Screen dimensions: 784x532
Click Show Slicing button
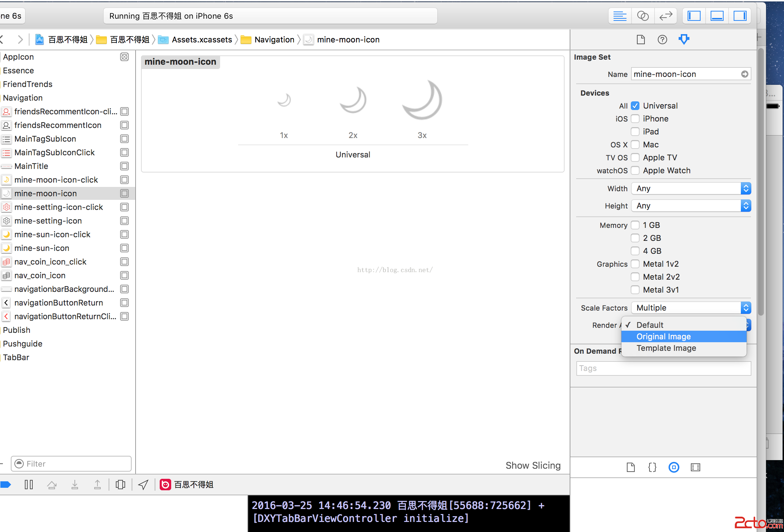click(x=533, y=465)
